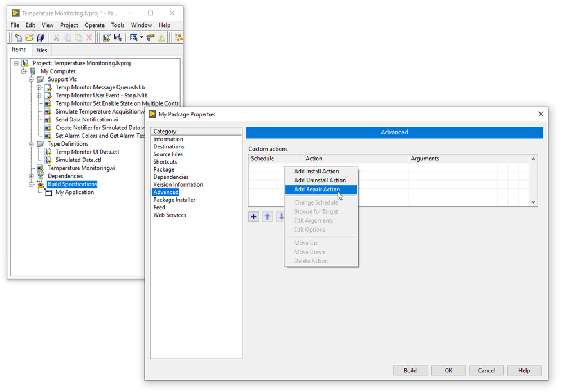Open the Project menu

(x=69, y=25)
